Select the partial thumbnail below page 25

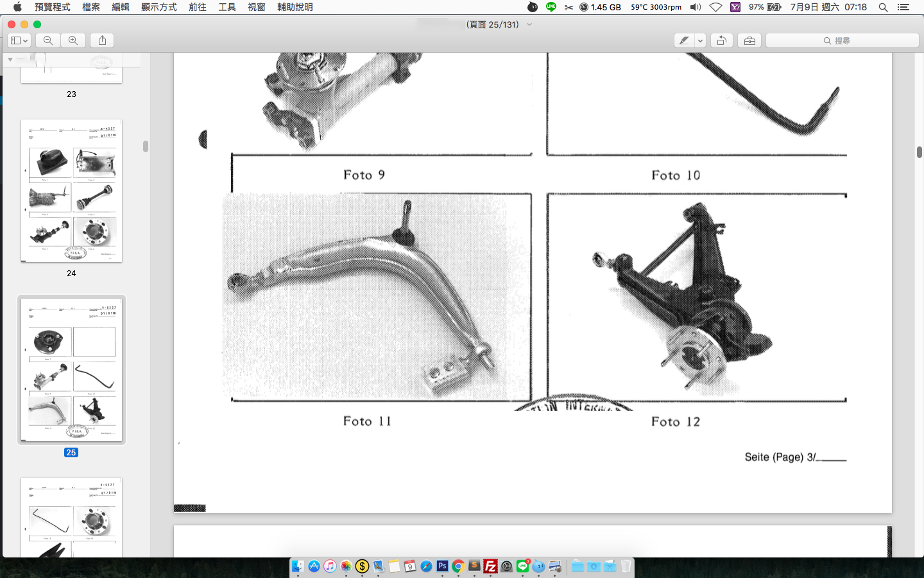[71, 517]
